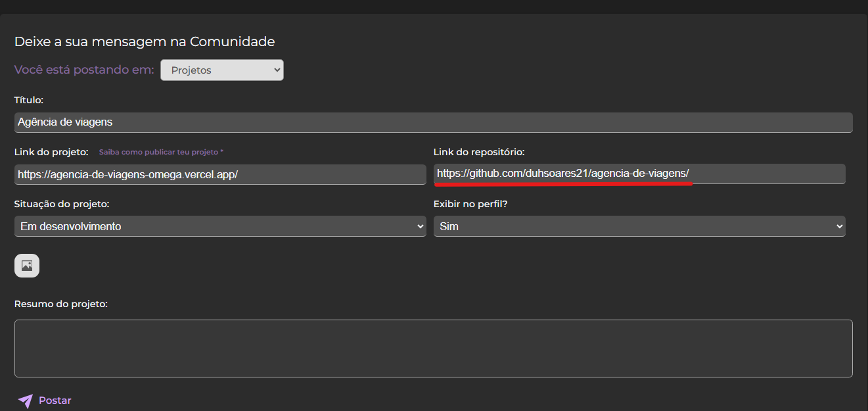Open the 'Exibir no perfil?' dropdown showing 'Sim'
868x411 pixels.
(x=639, y=226)
